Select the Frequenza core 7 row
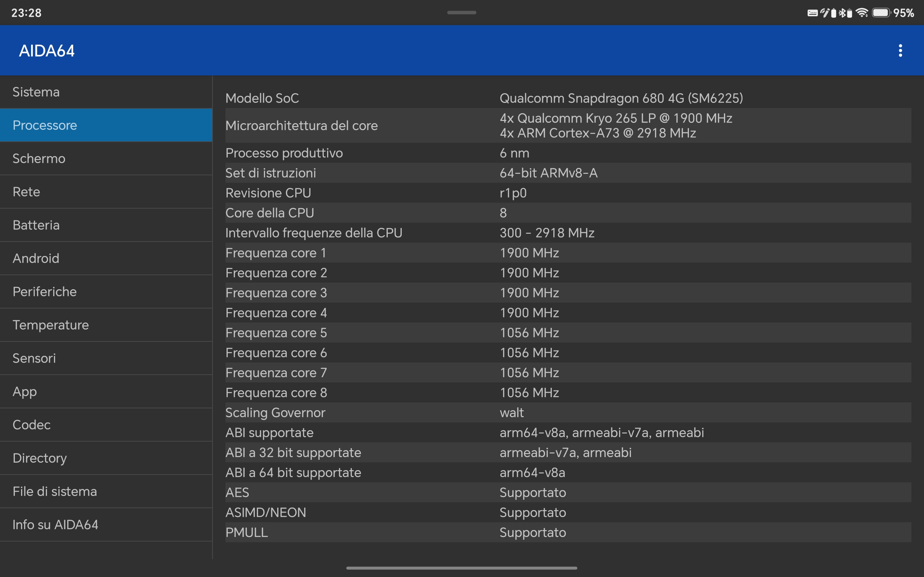 568,373
